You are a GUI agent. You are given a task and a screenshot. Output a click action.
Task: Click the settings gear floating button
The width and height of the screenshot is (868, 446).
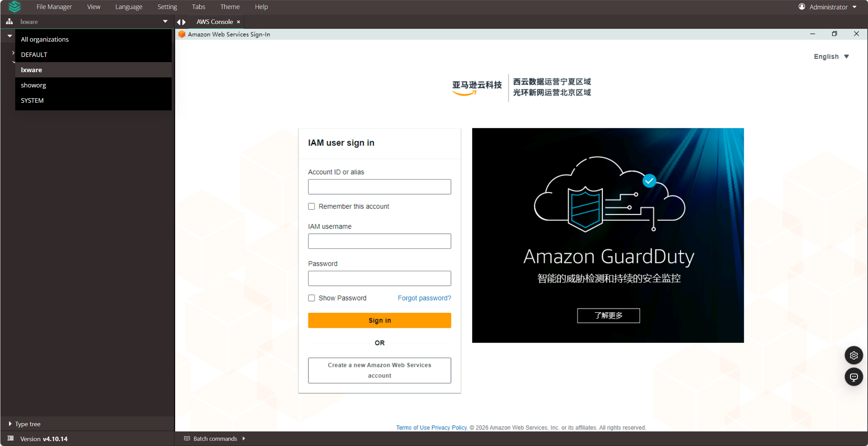[x=853, y=355]
